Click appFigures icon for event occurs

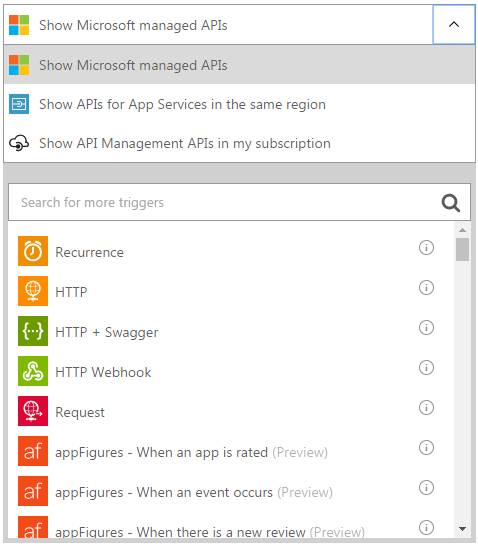coord(33,491)
